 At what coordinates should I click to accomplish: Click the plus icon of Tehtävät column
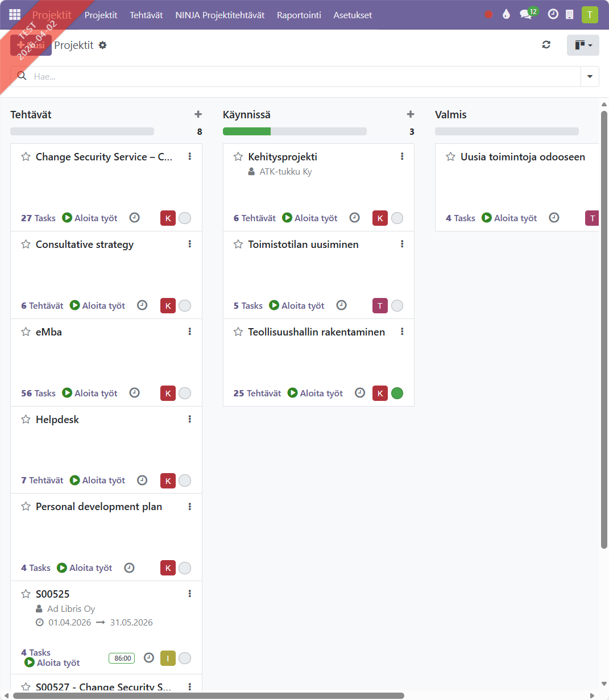198,114
